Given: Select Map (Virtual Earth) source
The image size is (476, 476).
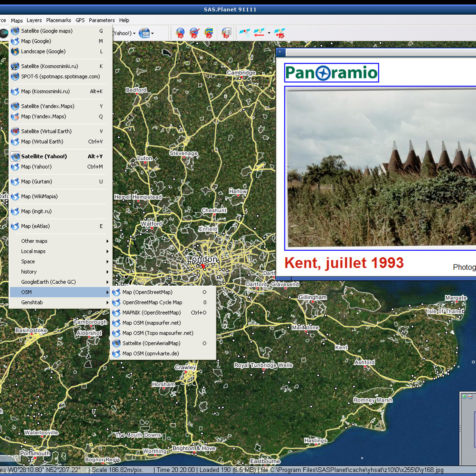Looking at the screenshot, I should (x=61, y=142).
